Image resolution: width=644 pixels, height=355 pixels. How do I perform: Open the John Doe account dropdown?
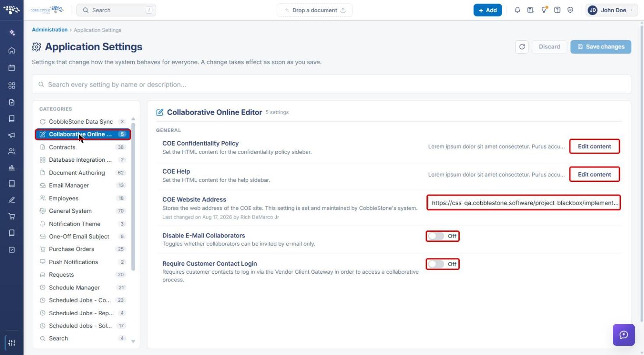(x=612, y=10)
